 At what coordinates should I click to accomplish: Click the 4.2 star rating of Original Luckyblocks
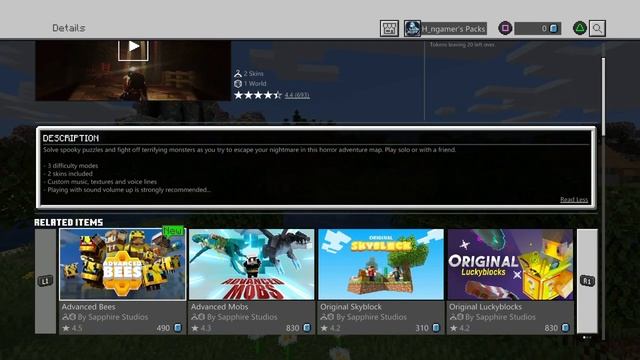(460, 328)
